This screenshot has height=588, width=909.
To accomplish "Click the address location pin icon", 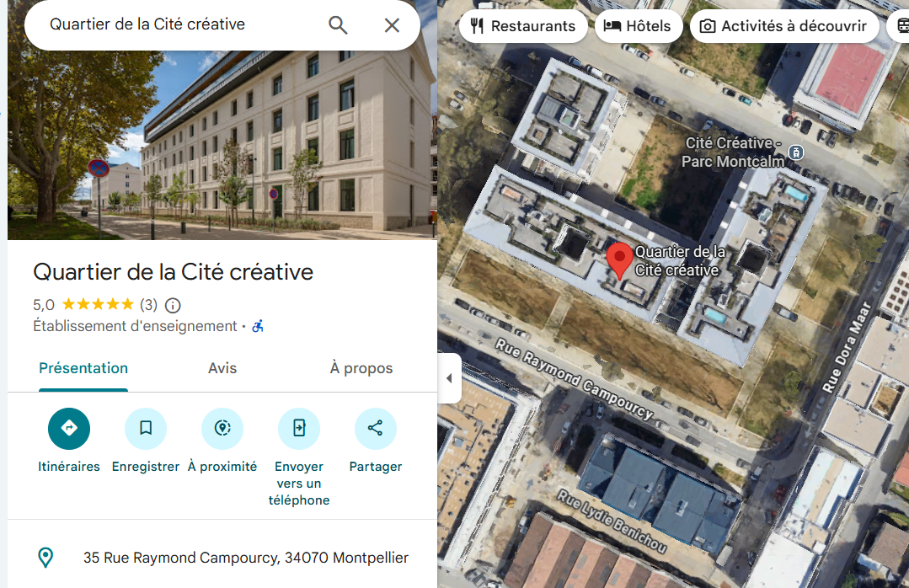I will tap(45, 558).
